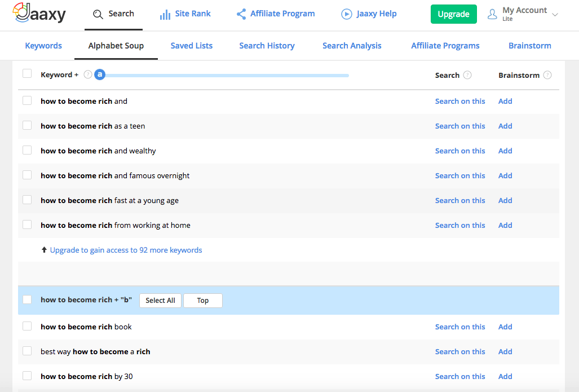Click the My Account user icon
The height and width of the screenshot is (392, 579).
[492, 15]
